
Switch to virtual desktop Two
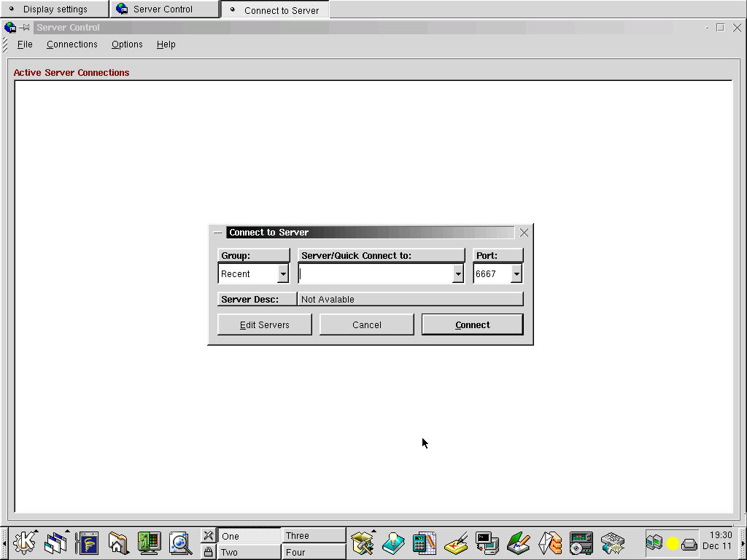point(248,552)
